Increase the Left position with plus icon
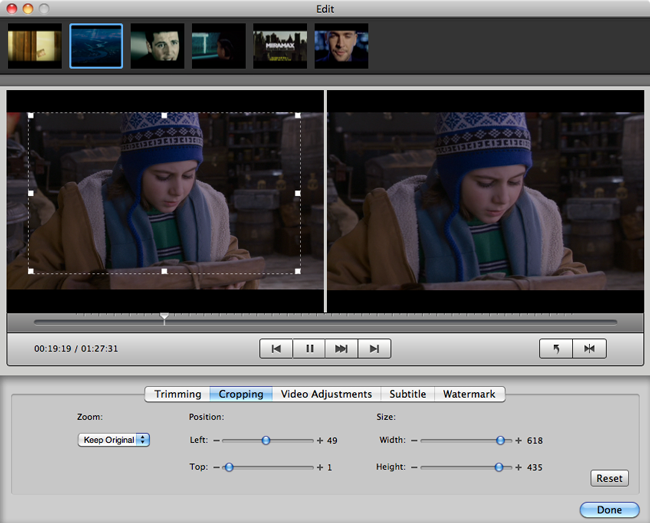Image resolution: width=650 pixels, height=523 pixels. (320, 441)
